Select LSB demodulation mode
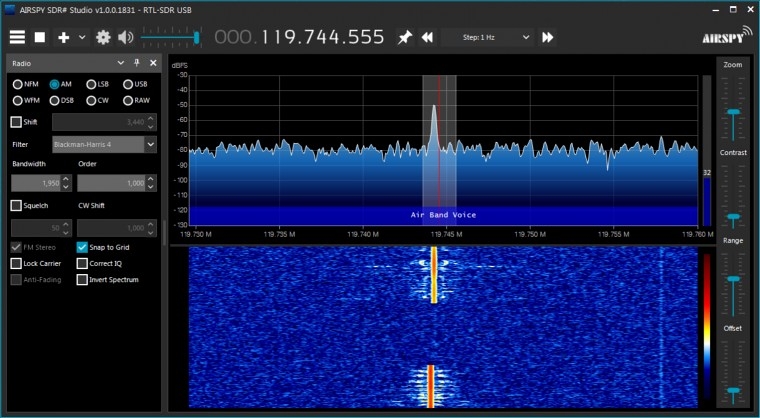The image size is (760, 418). click(x=97, y=84)
